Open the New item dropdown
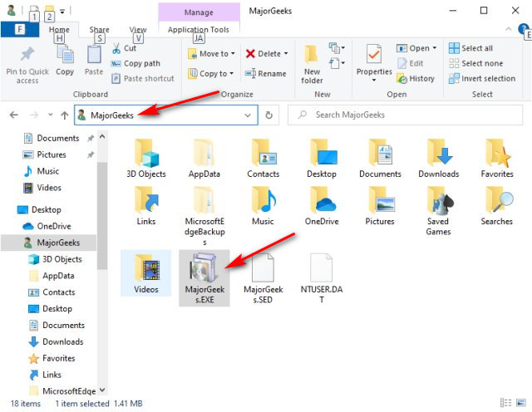 coord(337,48)
